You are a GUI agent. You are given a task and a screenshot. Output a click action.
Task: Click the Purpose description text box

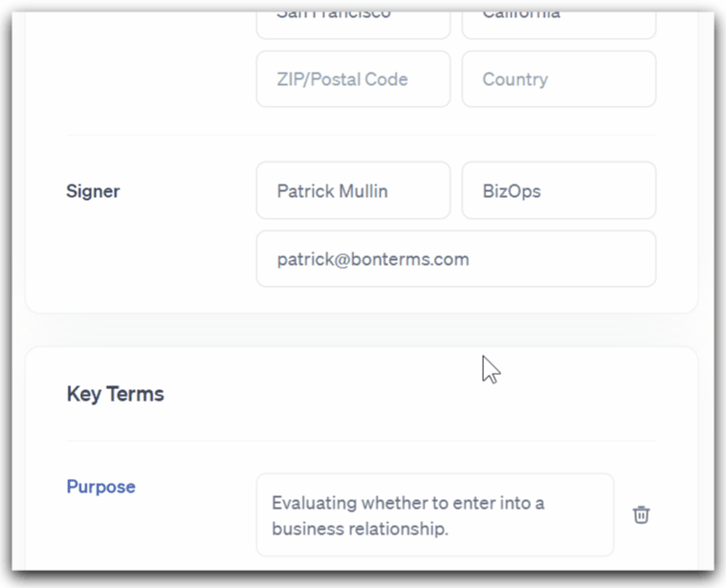point(434,515)
